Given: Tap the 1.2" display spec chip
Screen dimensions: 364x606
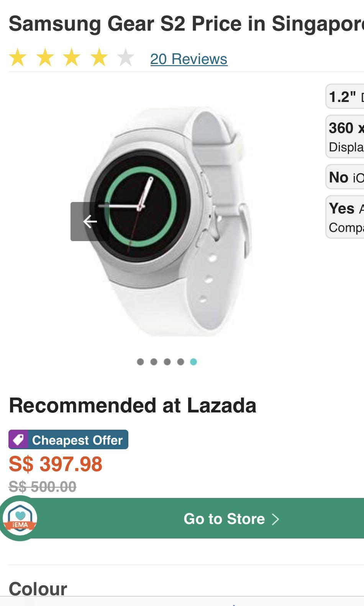Looking at the screenshot, I should (345, 97).
